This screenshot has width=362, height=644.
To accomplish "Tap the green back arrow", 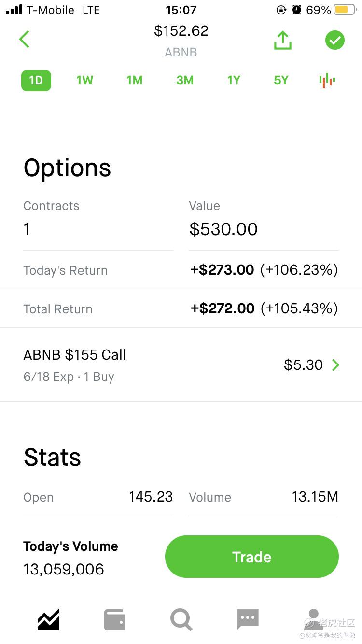I will point(25,40).
